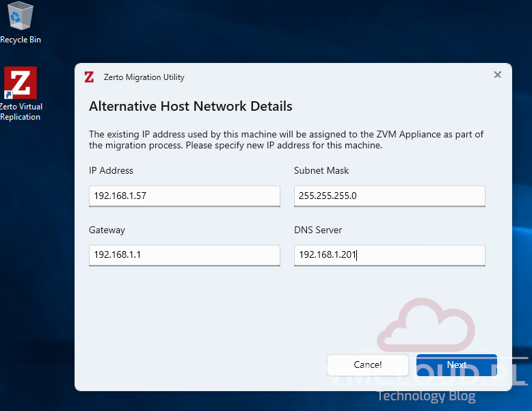Click the IP Address input field

tap(185, 196)
